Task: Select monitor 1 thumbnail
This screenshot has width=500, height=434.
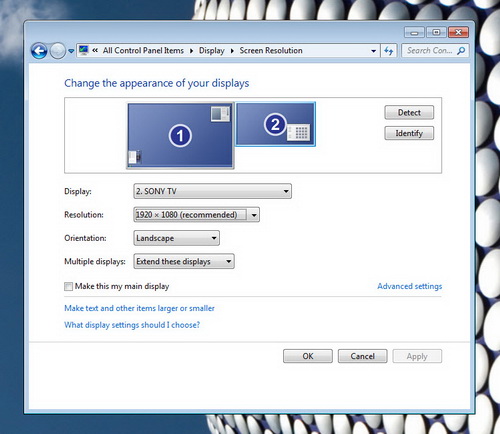Action: (x=180, y=135)
